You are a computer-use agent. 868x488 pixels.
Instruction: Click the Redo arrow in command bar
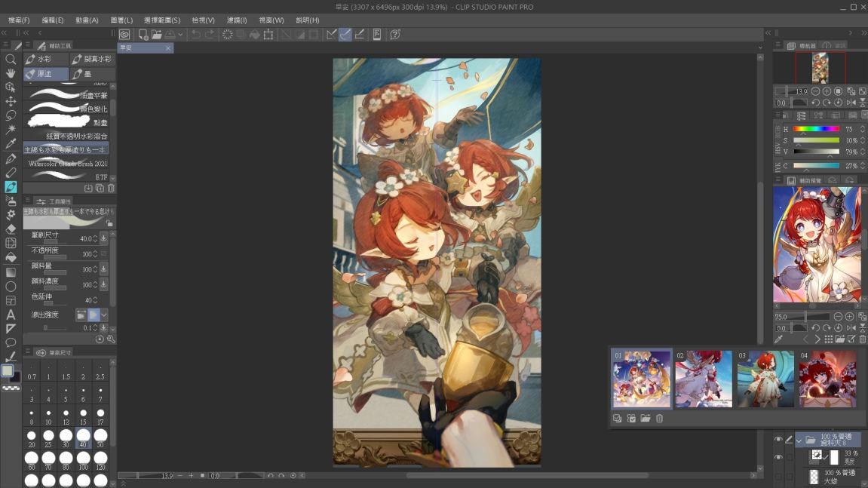(209, 35)
